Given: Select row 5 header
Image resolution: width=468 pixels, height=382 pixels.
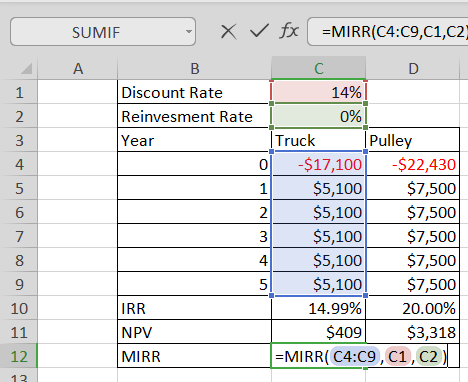Looking at the screenshot, I should point(19,188).
